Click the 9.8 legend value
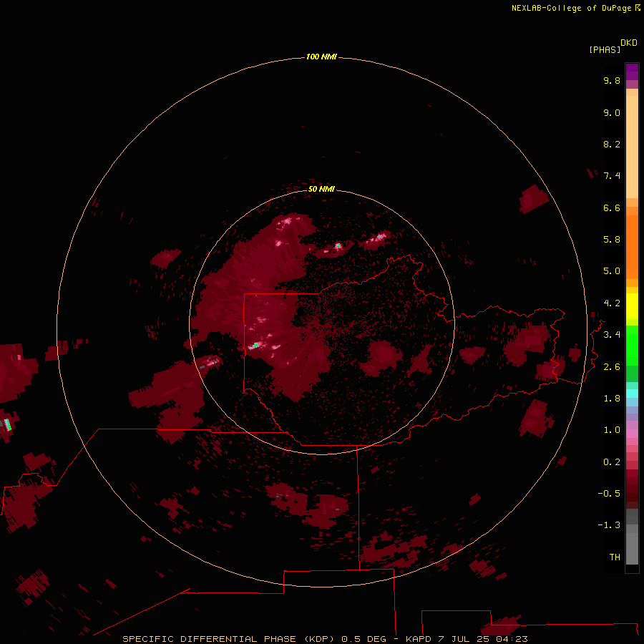This screenshot has width=644, height=644. coord(612,80)
